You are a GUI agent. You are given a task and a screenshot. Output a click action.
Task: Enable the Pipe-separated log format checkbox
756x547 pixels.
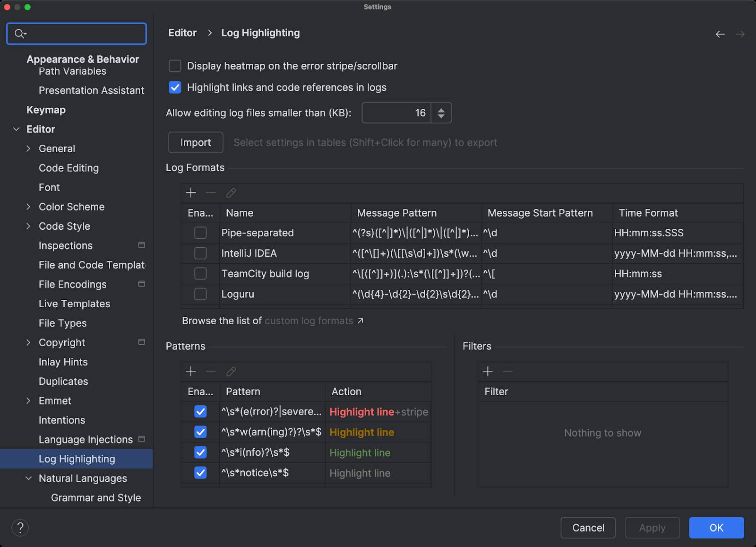pyautogui.click(x=200, y=233)
